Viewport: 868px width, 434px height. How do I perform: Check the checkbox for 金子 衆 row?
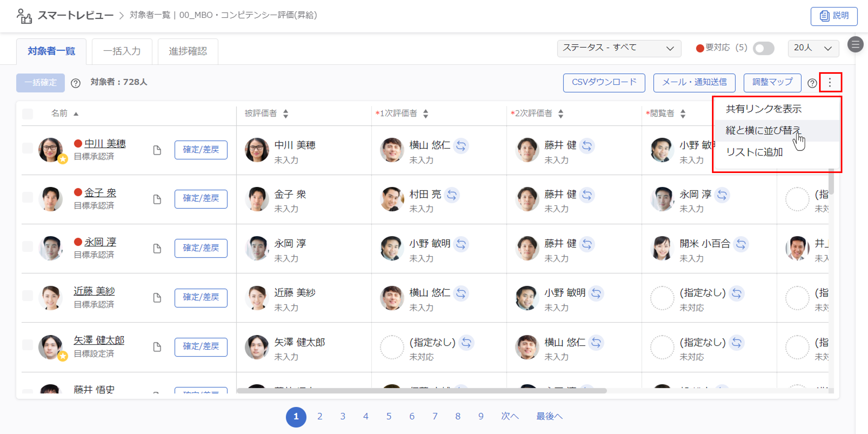point(28,197)
